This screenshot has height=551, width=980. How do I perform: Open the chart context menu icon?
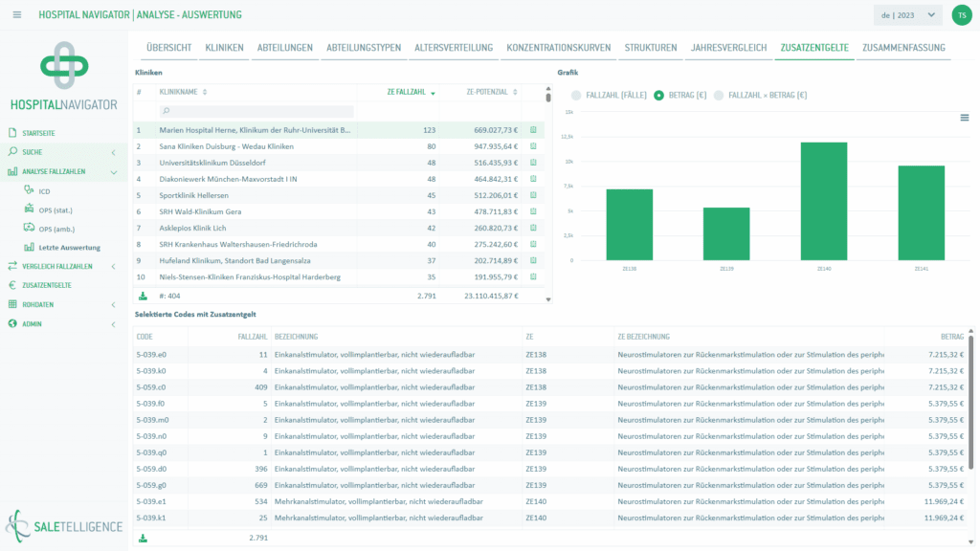(x=965, y=118)
